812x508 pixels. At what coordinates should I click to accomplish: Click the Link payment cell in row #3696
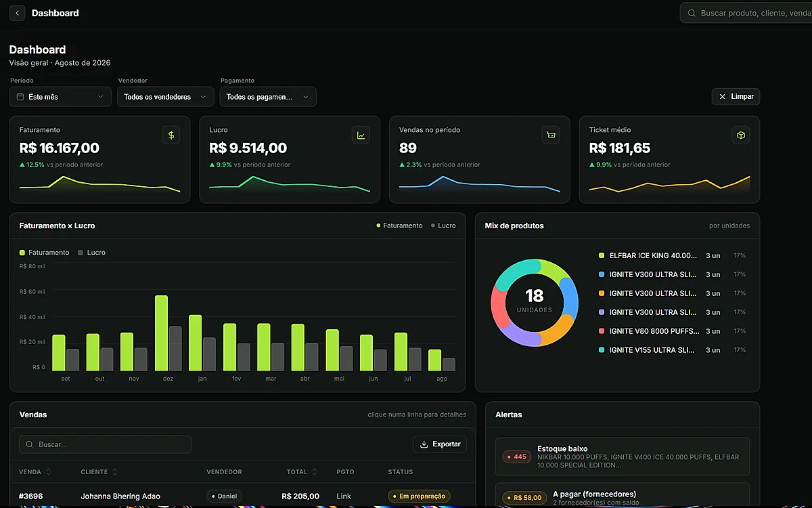pos(344,496)
